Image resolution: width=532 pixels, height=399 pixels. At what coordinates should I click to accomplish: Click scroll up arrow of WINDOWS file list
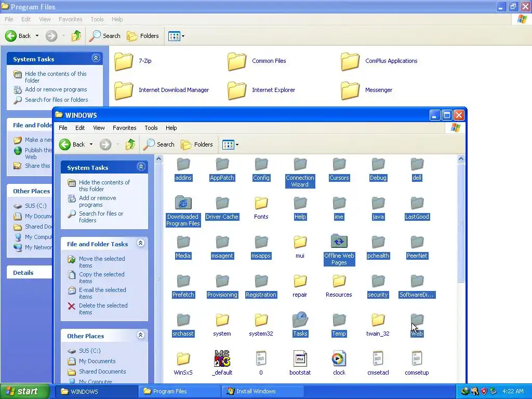(461, 159)
